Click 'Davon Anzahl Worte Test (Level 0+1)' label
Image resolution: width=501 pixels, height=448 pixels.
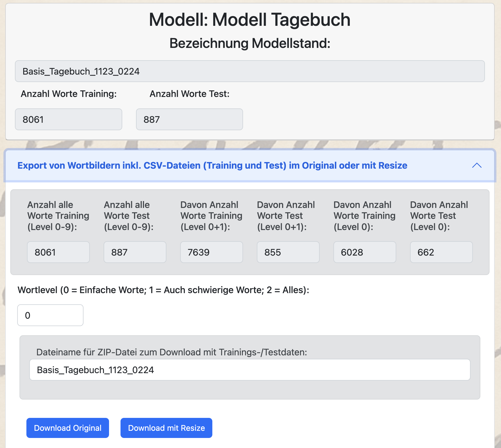pyautogui.click(x=286, y=216)
